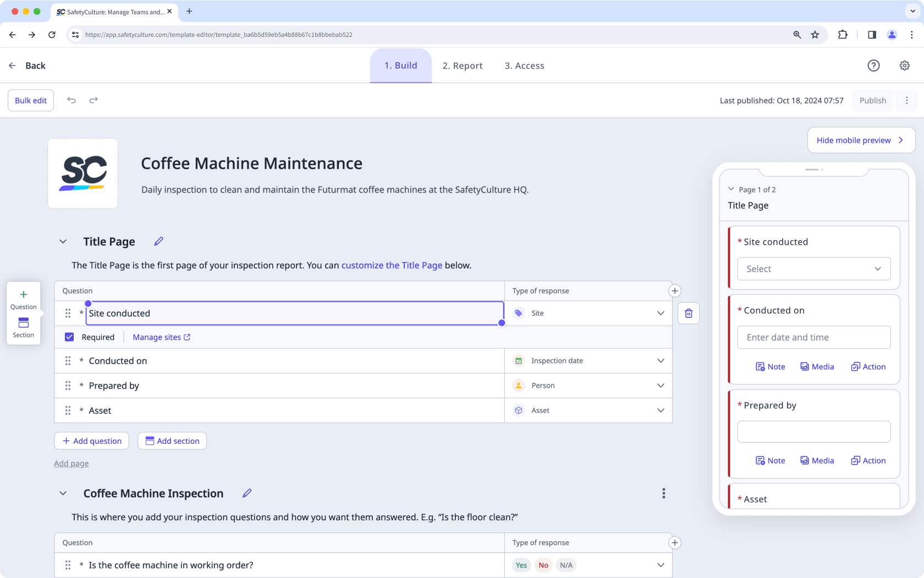Uncheck the Required checkbox for Site conducted

pos(69,337)
